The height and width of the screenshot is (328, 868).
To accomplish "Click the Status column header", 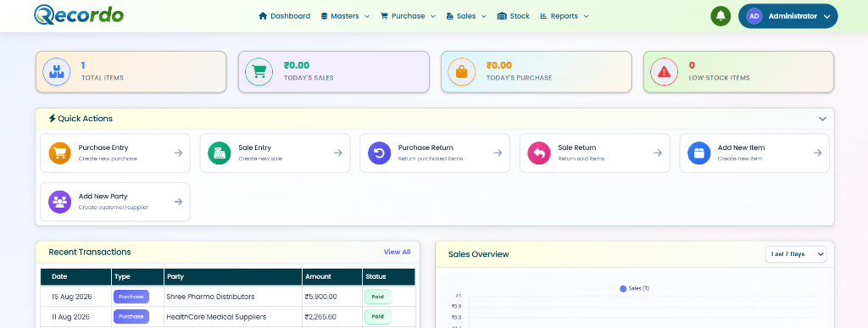I will coord(388,276).
